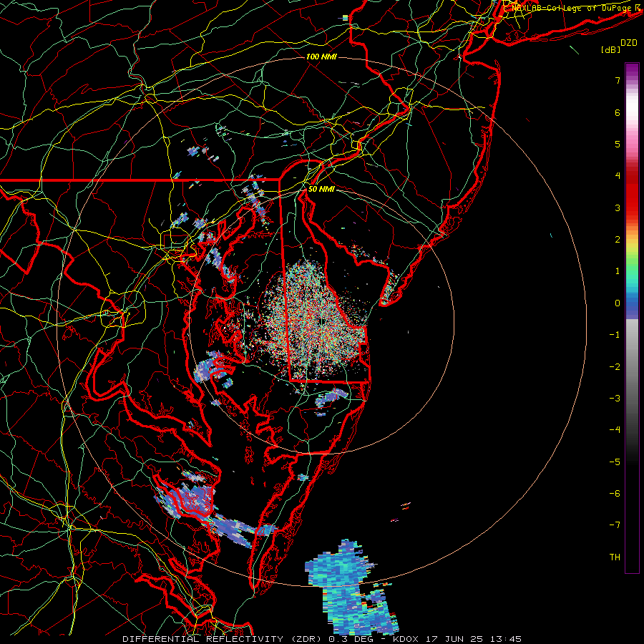Click the -7 value on the dB scale

[x=615, y=525]
